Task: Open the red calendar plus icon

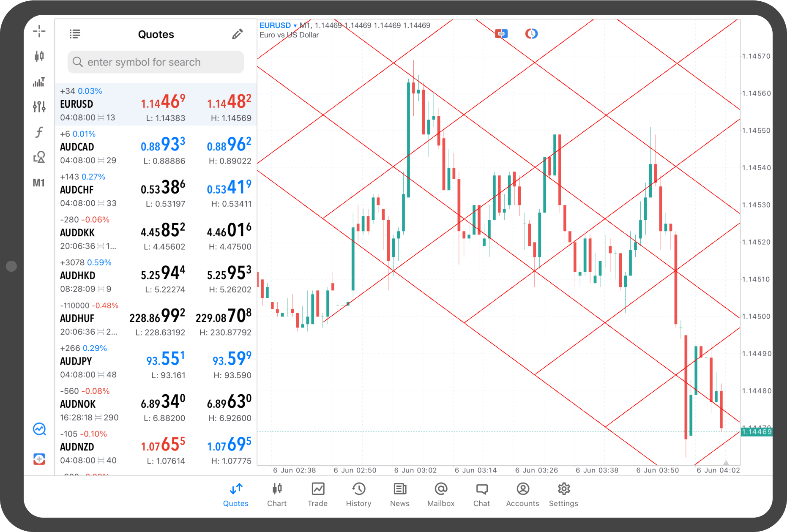Action: pos(39,458)
